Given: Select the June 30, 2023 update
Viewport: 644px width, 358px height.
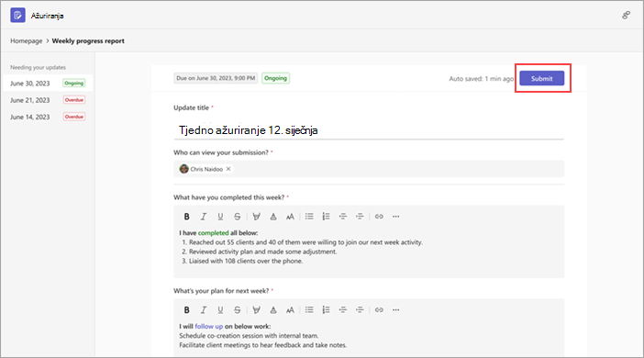Looking at the screenshot, I should (48, 83).
